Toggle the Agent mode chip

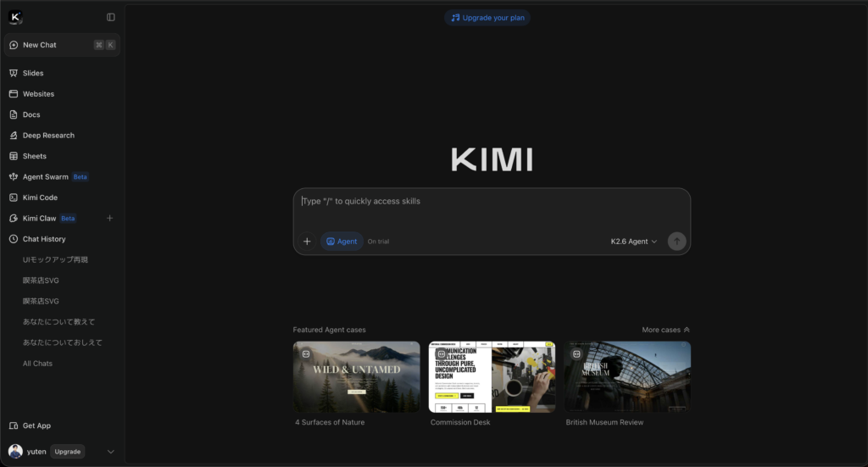[342, 242]
